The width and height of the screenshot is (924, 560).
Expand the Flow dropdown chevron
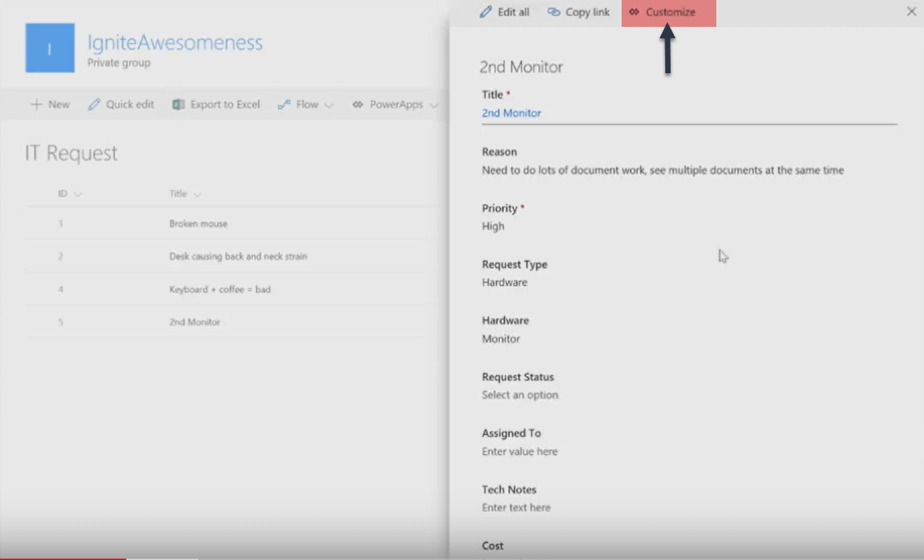click(329, 105)
